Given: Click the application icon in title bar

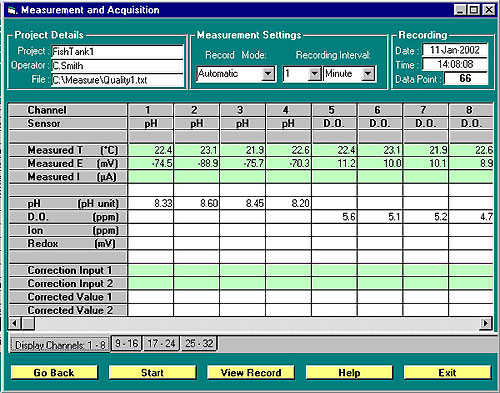Looking at the screenshot, I should [x=12, y=10].
